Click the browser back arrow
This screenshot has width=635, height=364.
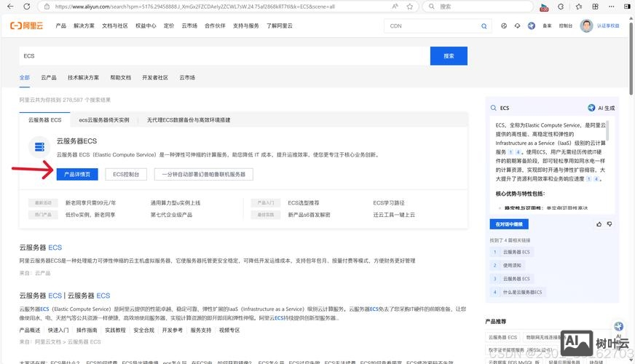click(10, 7)
